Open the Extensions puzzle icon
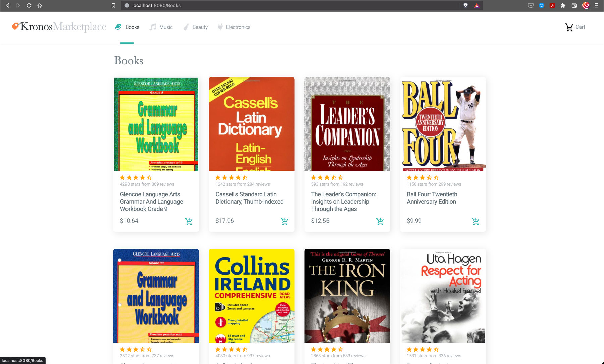The image size is (604, 364). coord(563,5)
